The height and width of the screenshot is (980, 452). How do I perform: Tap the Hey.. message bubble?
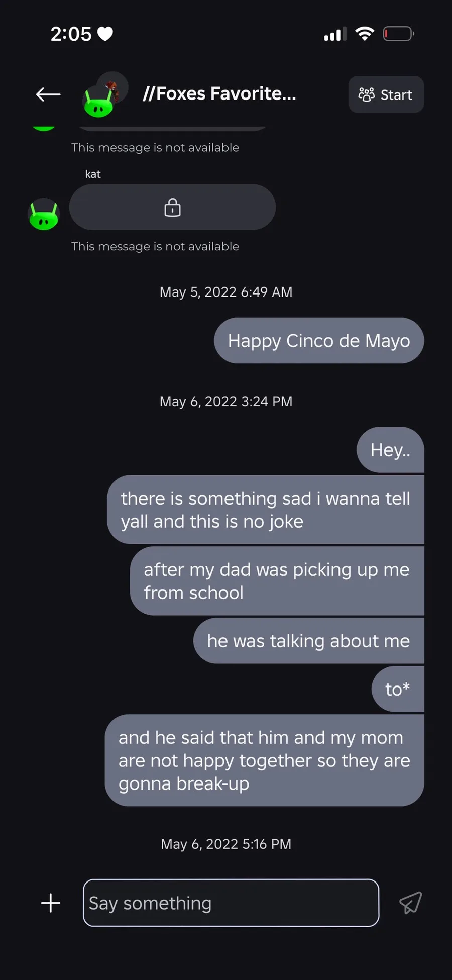coord(390,450)
